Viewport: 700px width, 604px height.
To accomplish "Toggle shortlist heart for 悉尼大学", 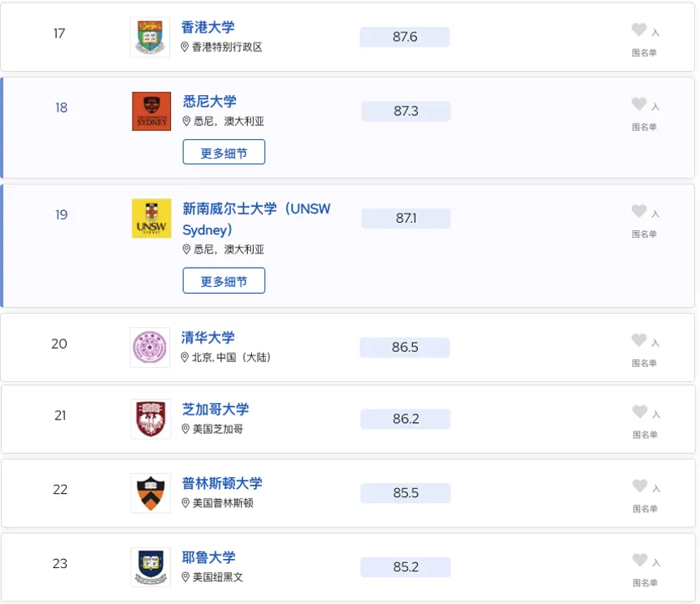I will pos(639,104).
